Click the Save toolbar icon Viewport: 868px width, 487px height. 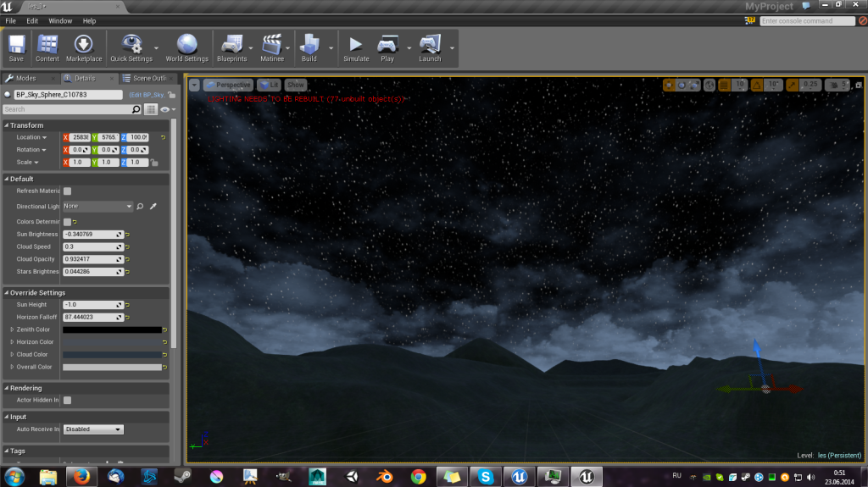[16, 47]
